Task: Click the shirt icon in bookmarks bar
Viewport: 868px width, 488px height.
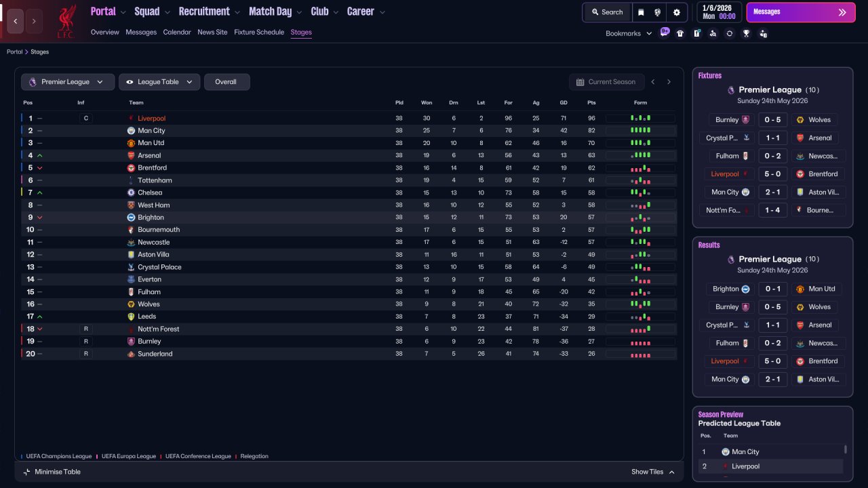Action: click(x=680, y=33)
